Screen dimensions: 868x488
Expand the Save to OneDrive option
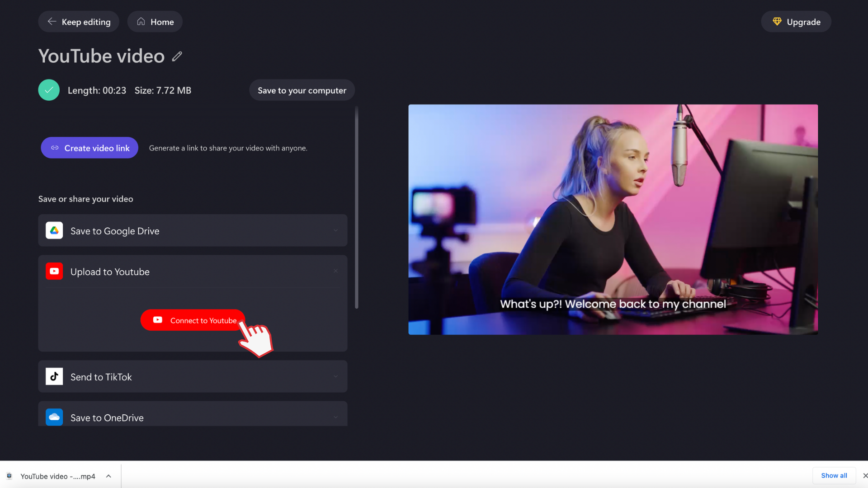coord(335,417)
